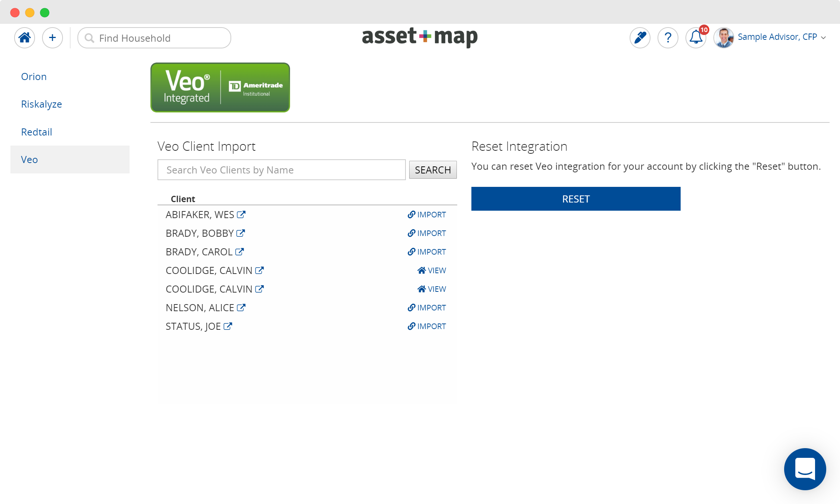Click the Reset Integration heading

click(x=519, y=146)
